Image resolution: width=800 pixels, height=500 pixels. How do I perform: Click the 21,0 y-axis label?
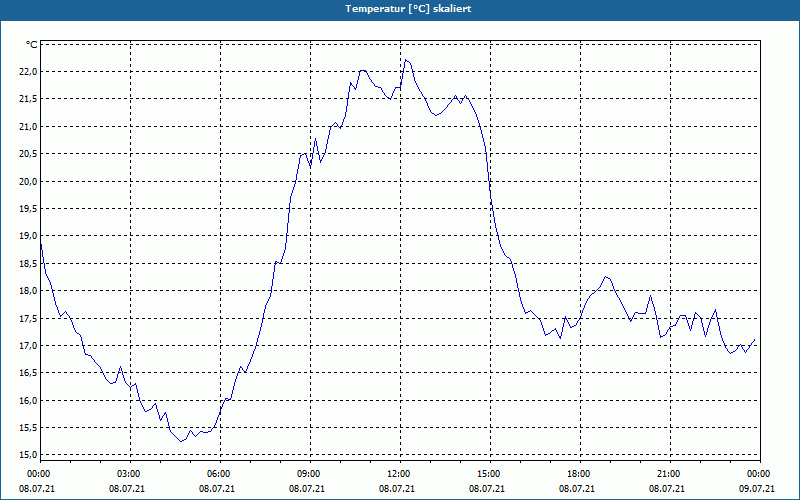(x=29, y=126)
